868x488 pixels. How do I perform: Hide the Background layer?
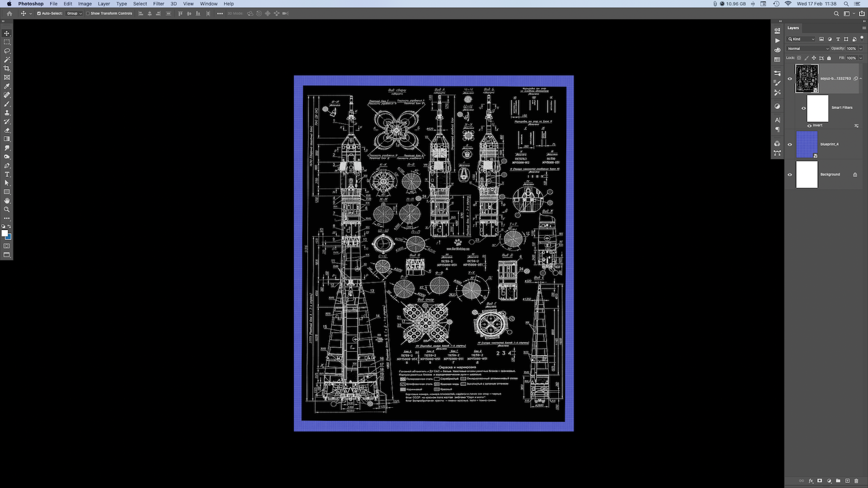[790, 175]
